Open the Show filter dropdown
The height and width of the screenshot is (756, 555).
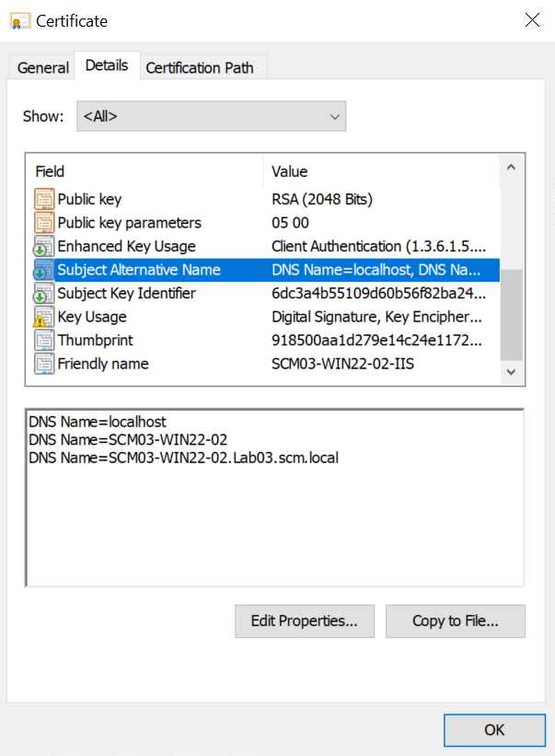click(212, 116)
